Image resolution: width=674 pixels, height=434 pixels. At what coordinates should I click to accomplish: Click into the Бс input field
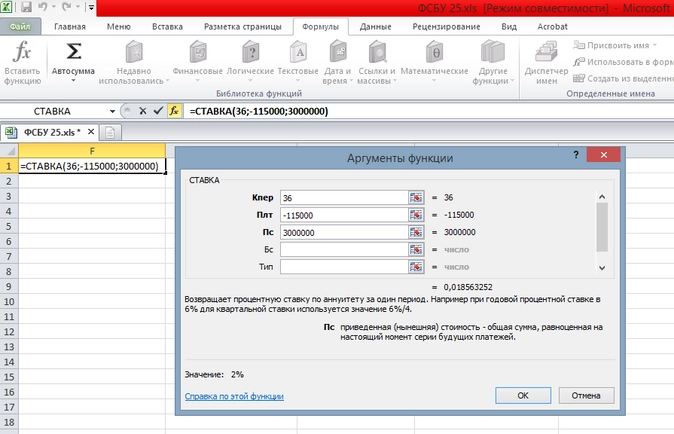(343, 250)
